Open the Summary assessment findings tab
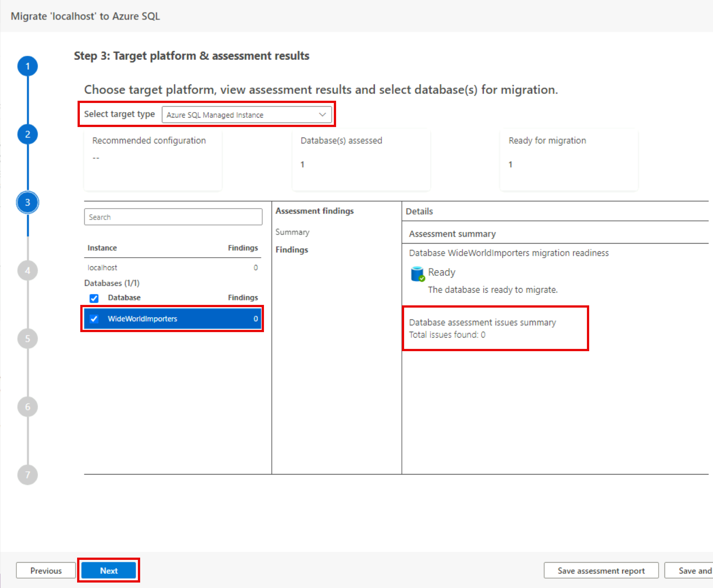 tap(292, 232)
